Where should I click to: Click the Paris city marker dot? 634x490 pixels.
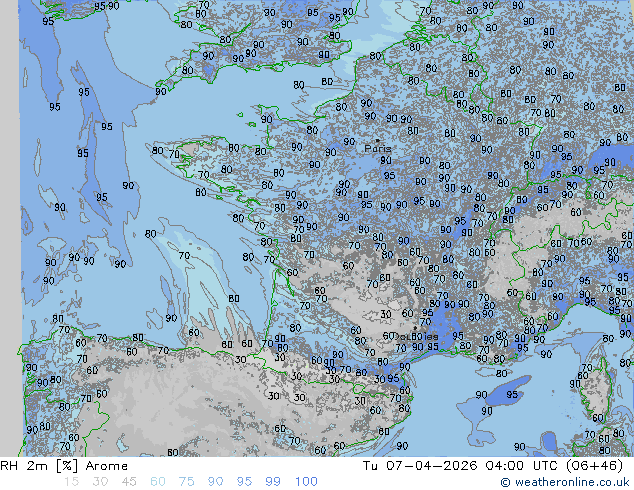click(x=377, y=141)
